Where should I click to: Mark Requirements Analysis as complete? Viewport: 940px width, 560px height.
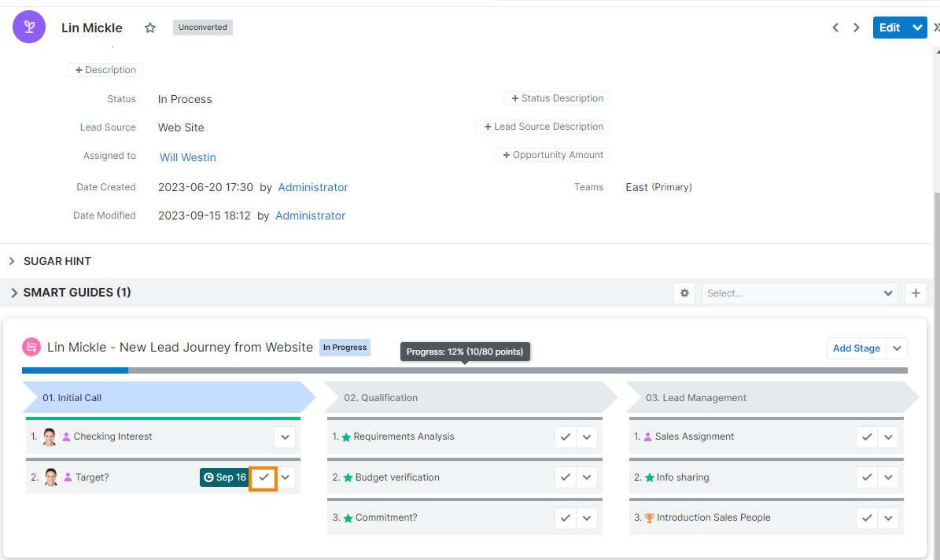[566, 437]
